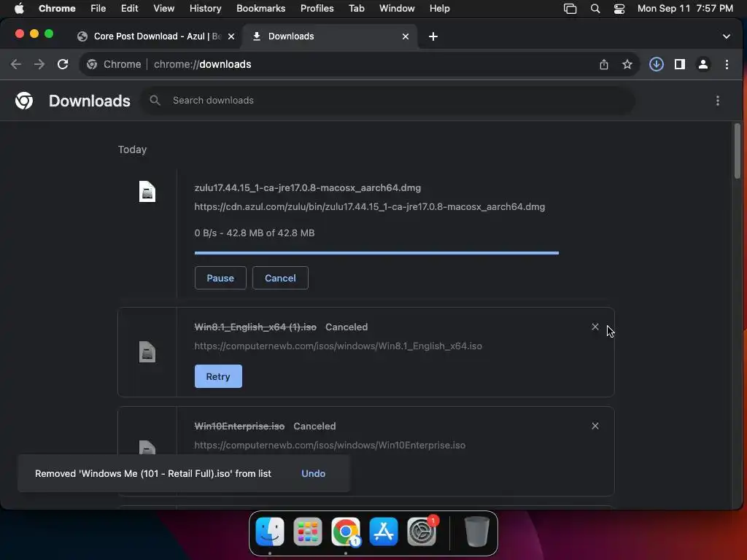Open App Store from the Dock

click(x=384, y=532)
